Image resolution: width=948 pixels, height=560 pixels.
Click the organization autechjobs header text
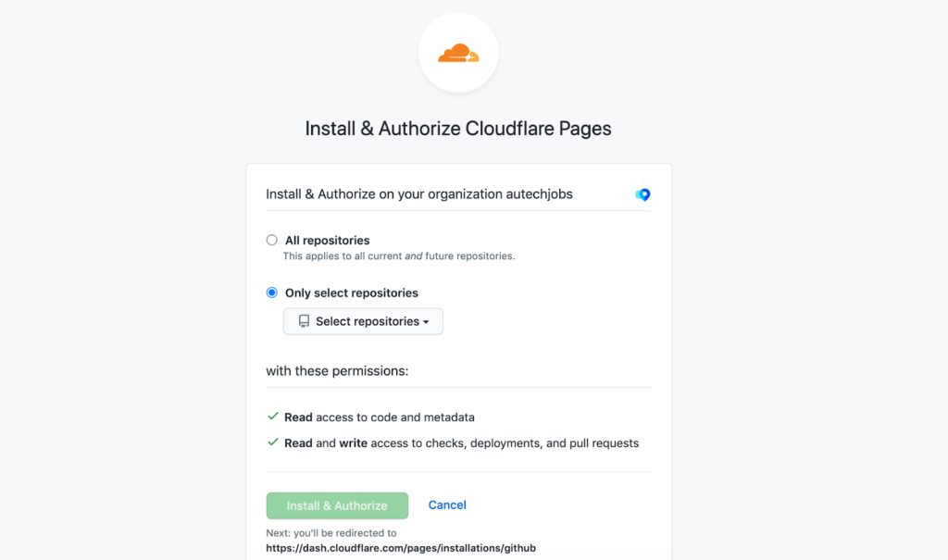(x=419, y=194)
